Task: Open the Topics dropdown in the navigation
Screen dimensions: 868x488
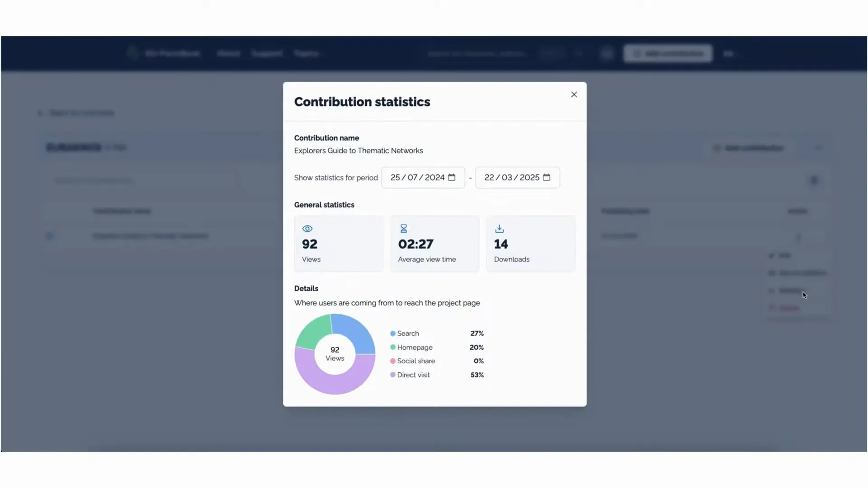Action: coord(307,53)
